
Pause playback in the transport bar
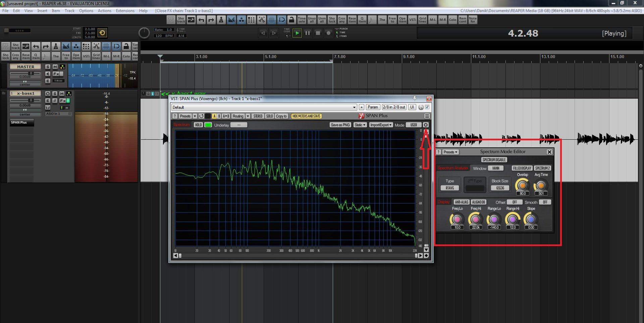click(x=307, y=33)
